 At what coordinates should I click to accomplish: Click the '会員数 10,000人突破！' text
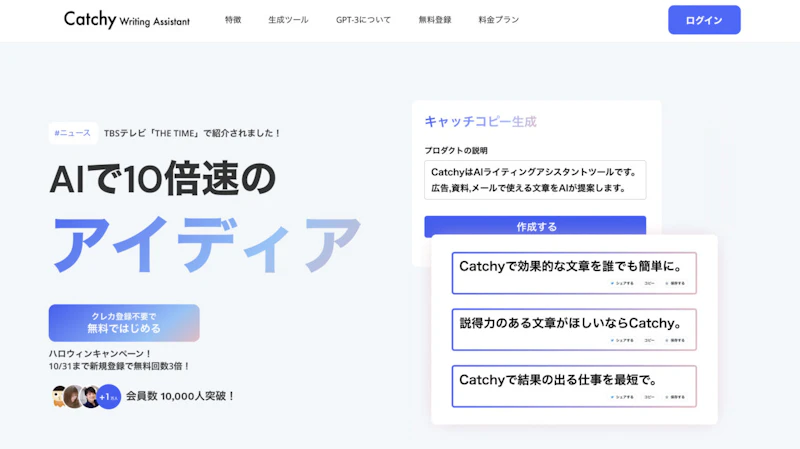(180, 396)
